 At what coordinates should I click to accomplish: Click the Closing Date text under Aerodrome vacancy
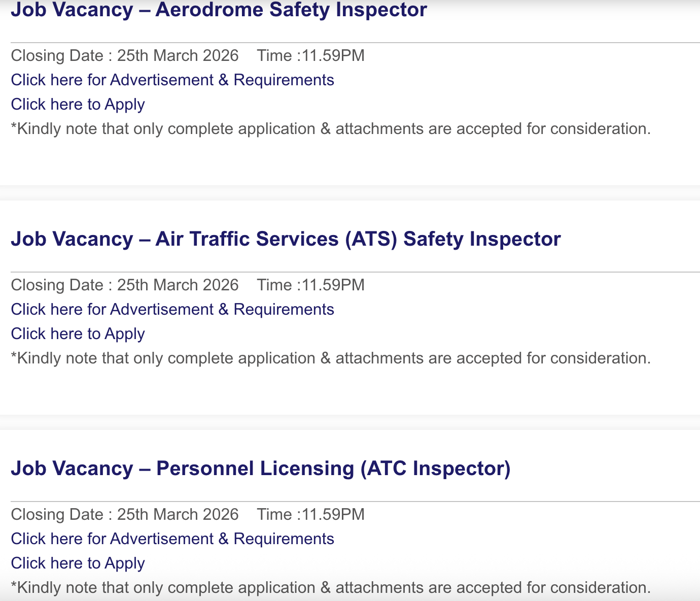[x=124, y=56]
